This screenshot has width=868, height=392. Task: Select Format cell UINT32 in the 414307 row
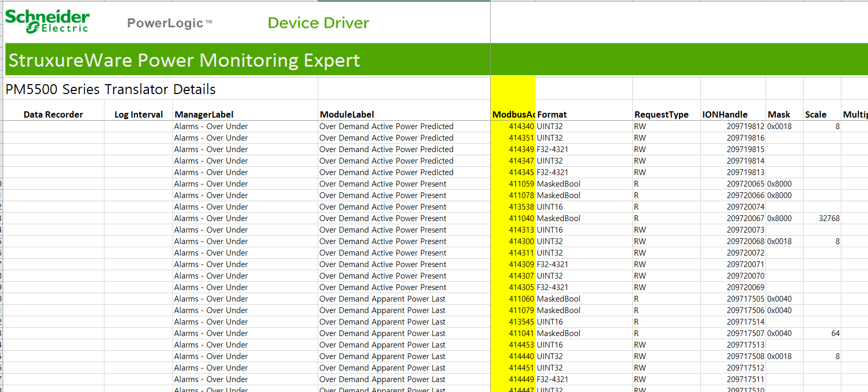click(584, 276)
